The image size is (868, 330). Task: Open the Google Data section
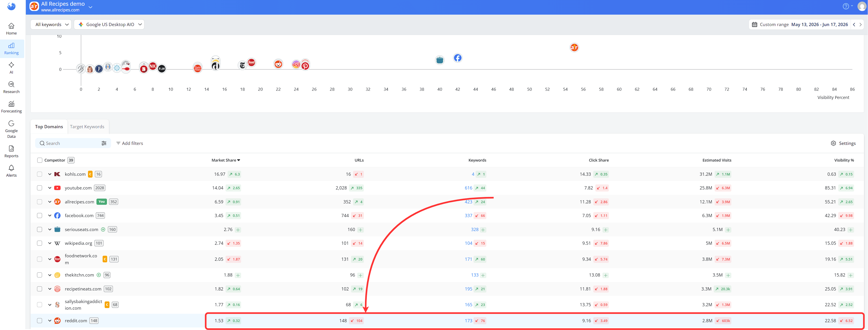pyautogui.click(x=11, y=129)
